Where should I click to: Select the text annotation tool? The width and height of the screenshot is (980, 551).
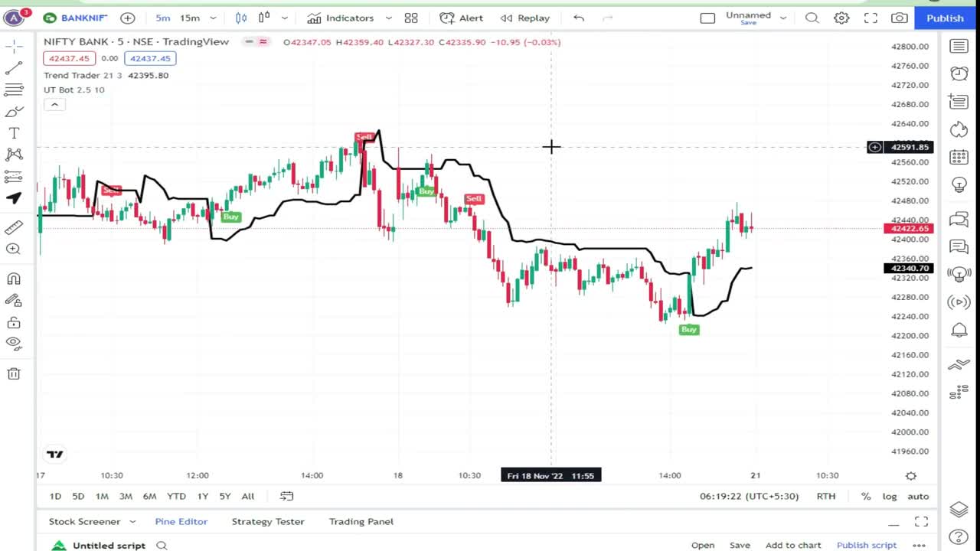tap(14, 133)
